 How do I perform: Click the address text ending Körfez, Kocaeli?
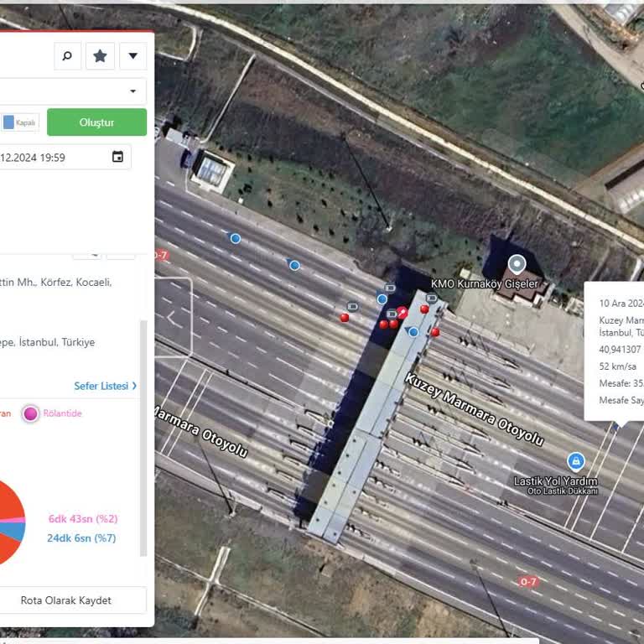(56, 283)
